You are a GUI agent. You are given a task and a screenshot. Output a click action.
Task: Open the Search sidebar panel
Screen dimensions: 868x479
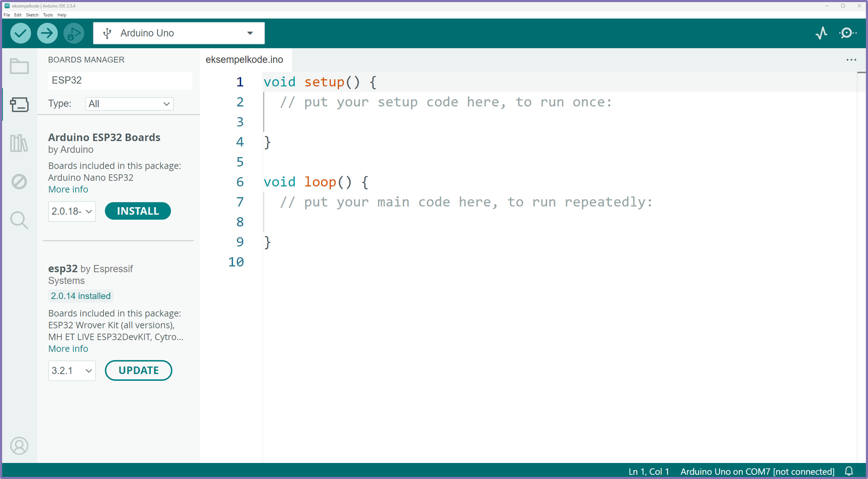(19, 220)
